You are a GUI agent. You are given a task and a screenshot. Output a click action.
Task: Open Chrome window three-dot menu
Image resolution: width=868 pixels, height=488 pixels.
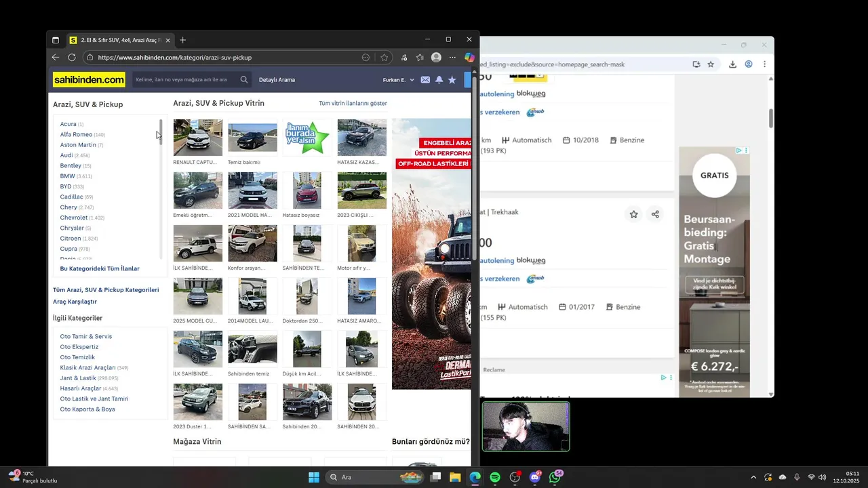pos(764,64)
